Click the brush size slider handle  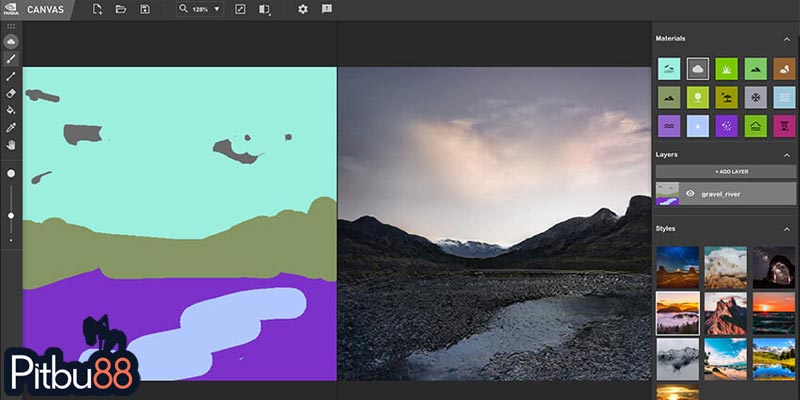tap(11, 216)
